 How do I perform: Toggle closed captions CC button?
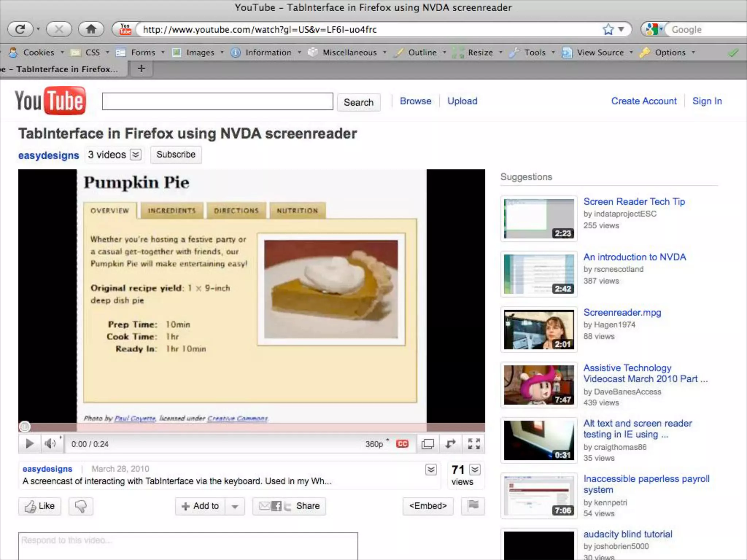(402, 444)
